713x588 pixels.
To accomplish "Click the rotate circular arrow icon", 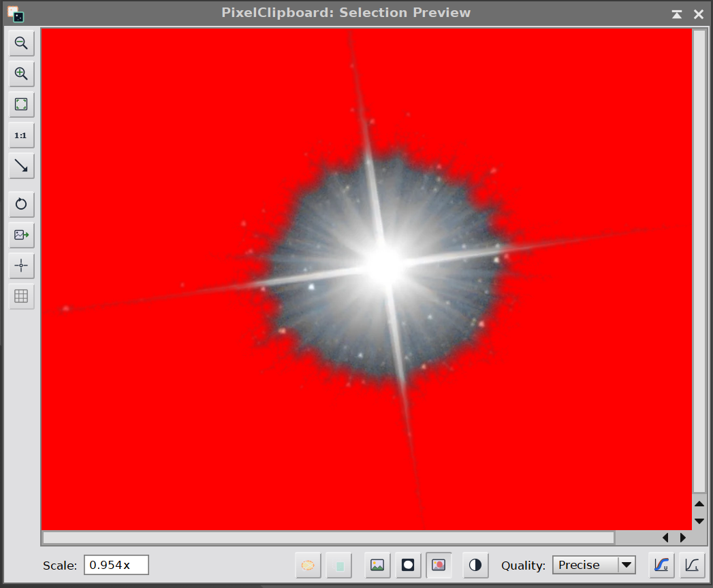I will tap(21, 204).
